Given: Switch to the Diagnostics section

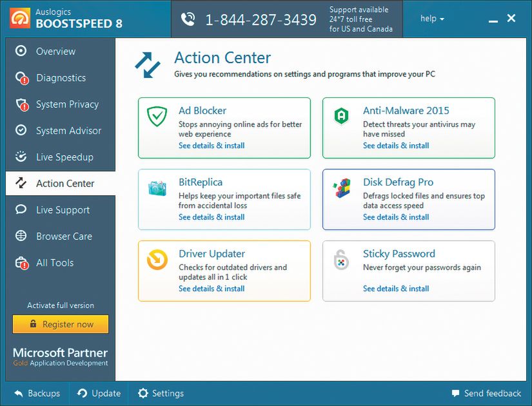Looking at the screenshot, I should click(x=61, y=78).
